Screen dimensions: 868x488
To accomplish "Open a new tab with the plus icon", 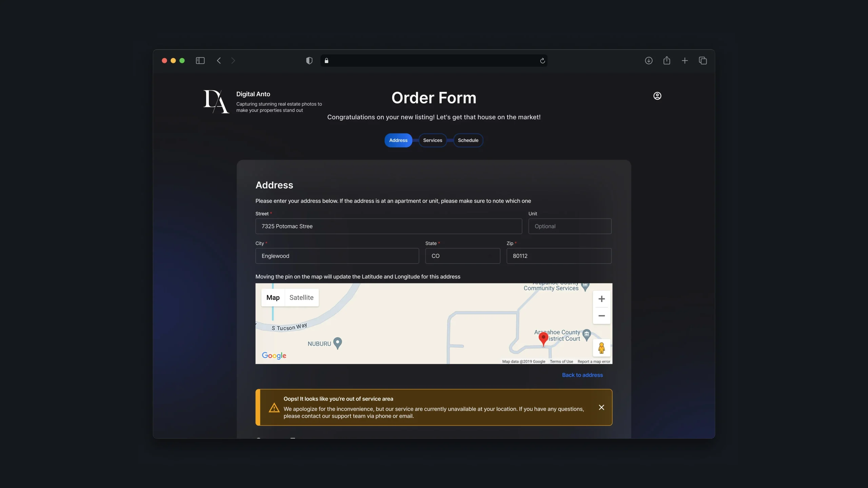I will 685,61.
